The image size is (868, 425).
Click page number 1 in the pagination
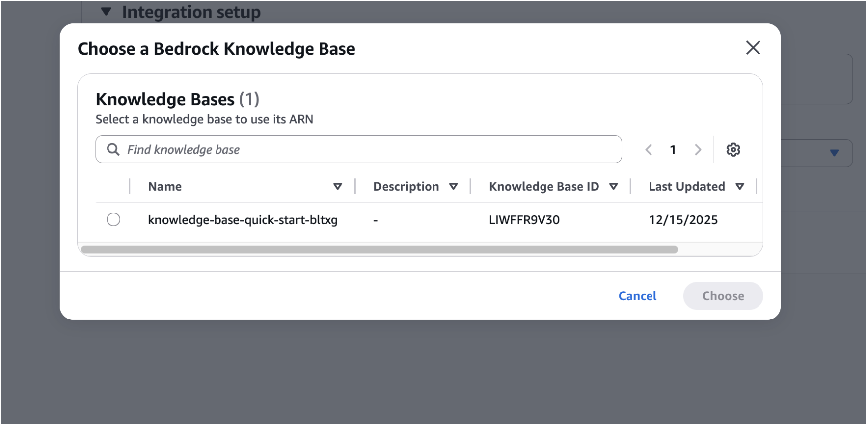(673, 150)
